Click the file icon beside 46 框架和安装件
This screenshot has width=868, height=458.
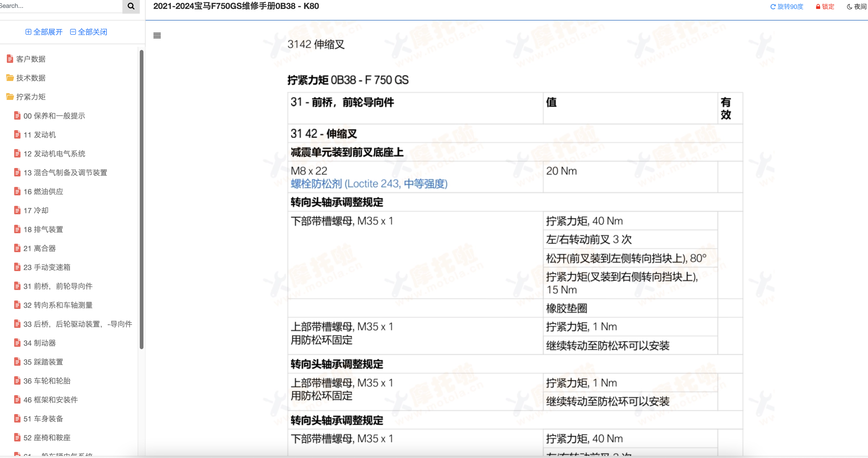click(17, 400)
